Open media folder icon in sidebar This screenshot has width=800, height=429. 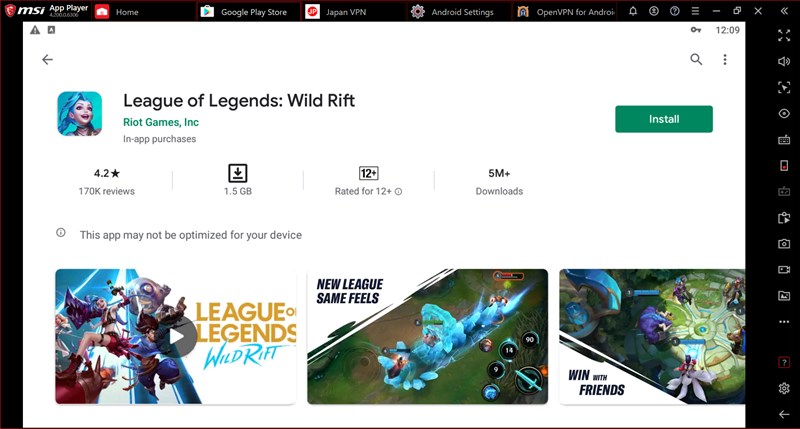[x=784, y=295]
